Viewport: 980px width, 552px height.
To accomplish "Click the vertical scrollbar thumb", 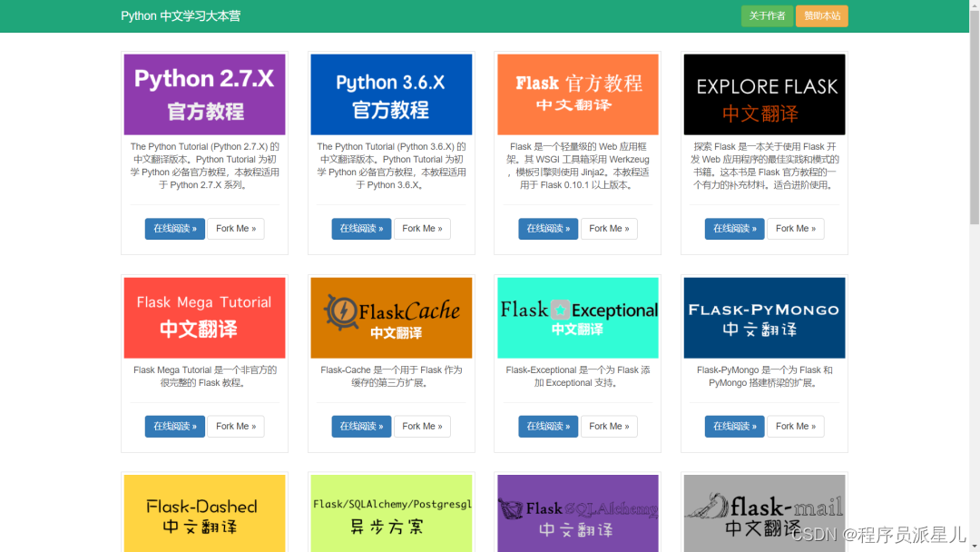I will [x=975, y=117].
